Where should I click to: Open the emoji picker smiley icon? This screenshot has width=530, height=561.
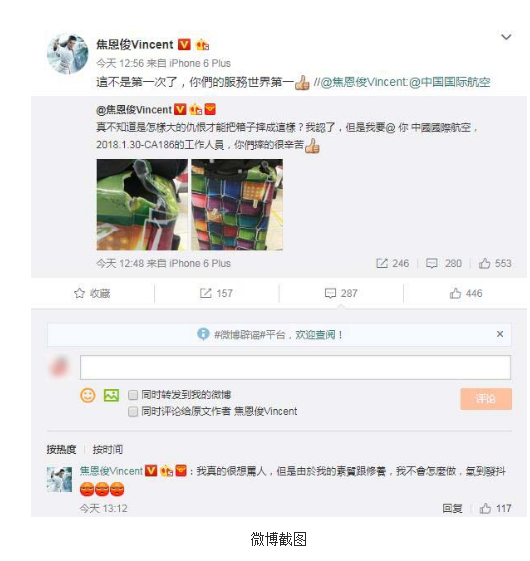pyautogui.click(x=88, y=395)
